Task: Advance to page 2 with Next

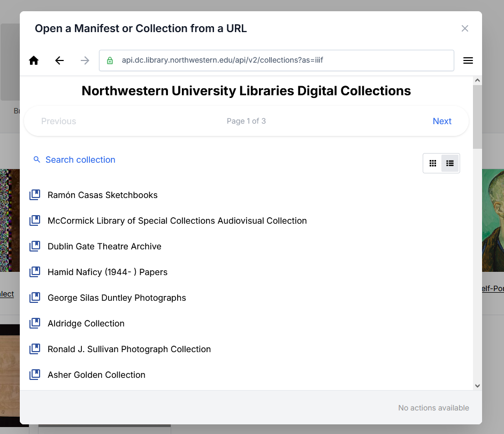Action: click(x=442, y=121)
